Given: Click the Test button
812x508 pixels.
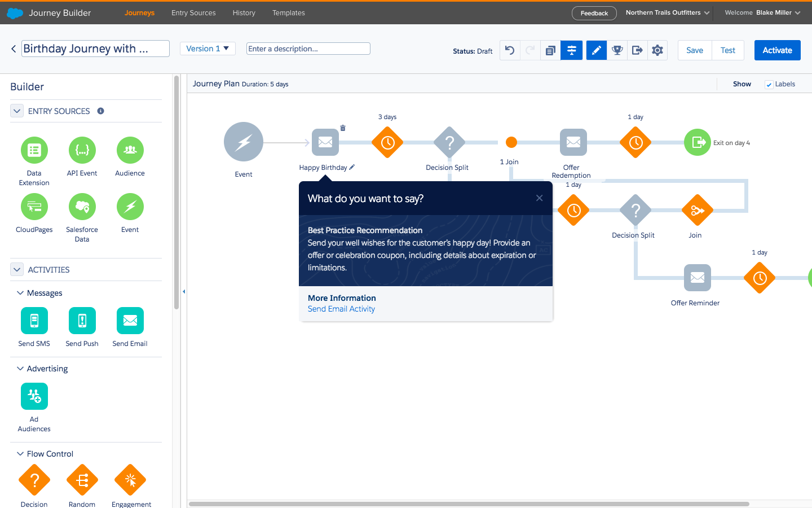Looking at the screenshot, I should click(x=728, y=50).
